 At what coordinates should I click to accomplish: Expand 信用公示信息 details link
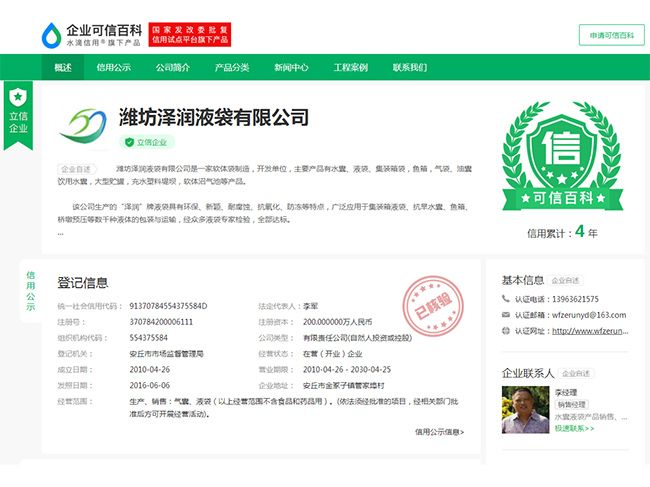[x=439, y=432]
